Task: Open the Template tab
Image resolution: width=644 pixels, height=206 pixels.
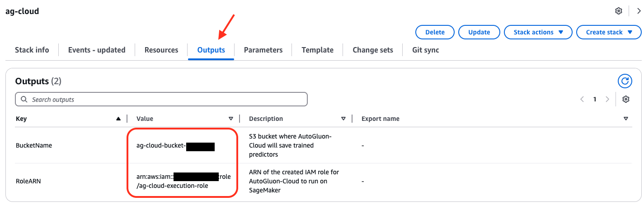Action: 318,50
